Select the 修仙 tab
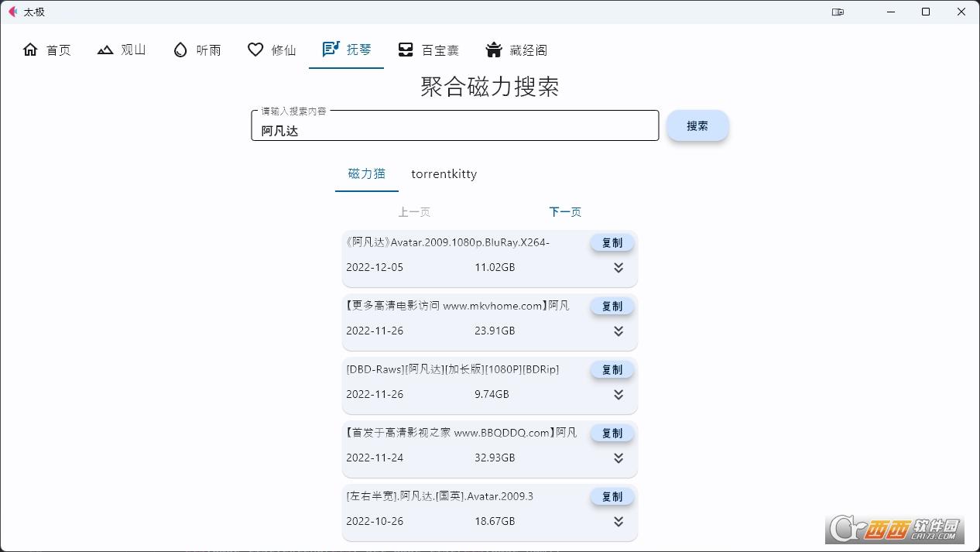 (x=272, y=50)
